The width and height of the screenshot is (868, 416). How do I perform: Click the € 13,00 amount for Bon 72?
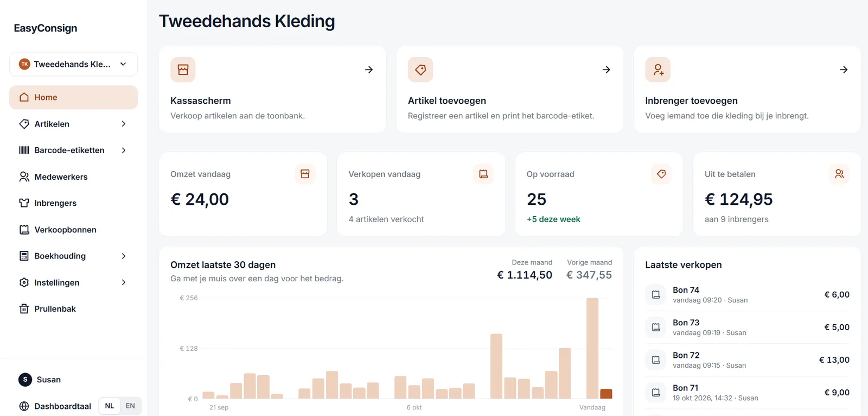pyautogui.click(x=834, y=360)
